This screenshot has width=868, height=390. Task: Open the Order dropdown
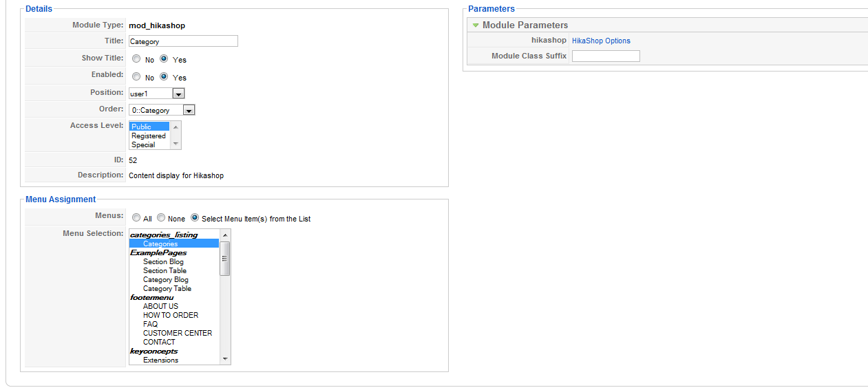pos(189,110)
